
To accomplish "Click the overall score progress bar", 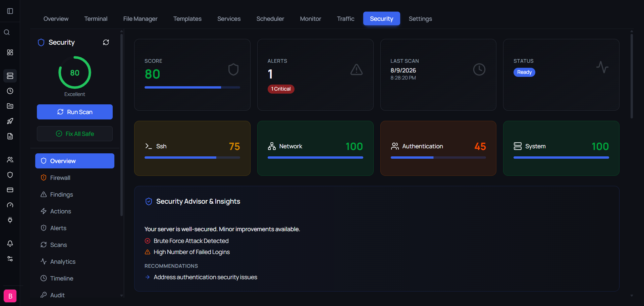I will point(192,87).
